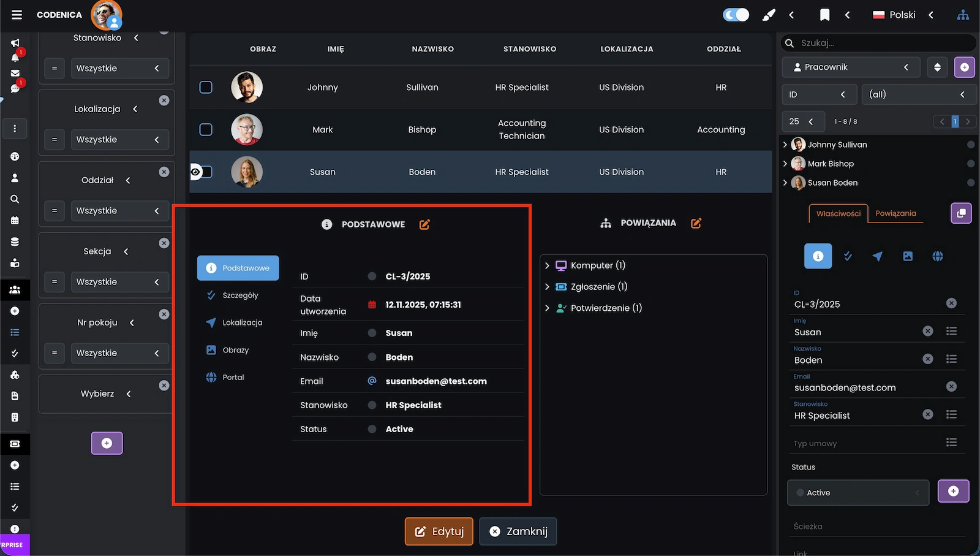Image resolution: width=980 pixels, height=556 pixels.
Task: Remove the Lokalizacja filter with its X icon
Action: 164,101
